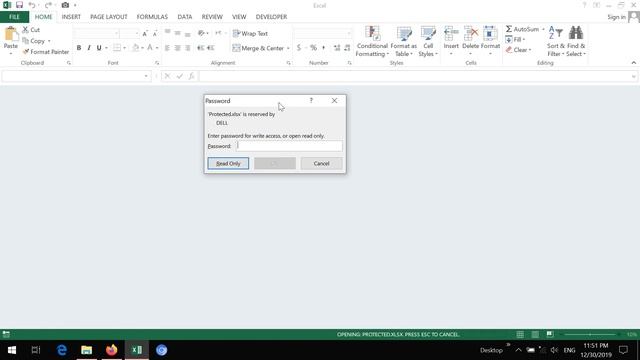
Task: Click the Cut scissors icon
Action: tap(25, 30)
